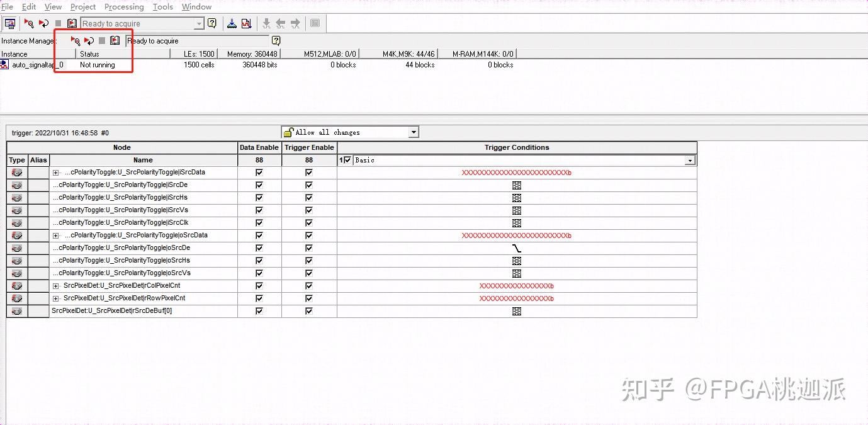Viewport: 868px width, 425px height.
Task: Toggle the trigger condition 1 checkbox
Action: click(348, 160)
